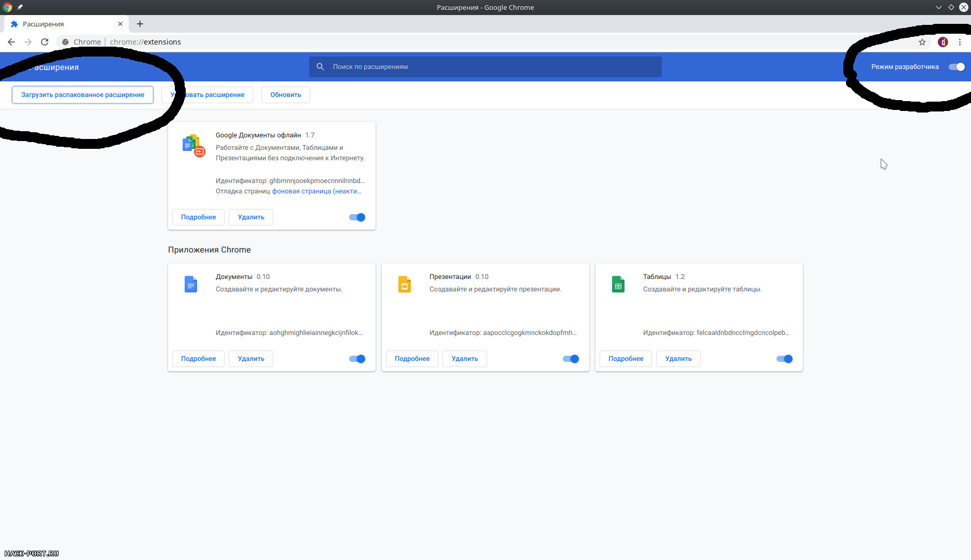Screen dimensions: 971x560
Task: Click the title bar diamond maximize icon
Action: (x=951, y=7)
